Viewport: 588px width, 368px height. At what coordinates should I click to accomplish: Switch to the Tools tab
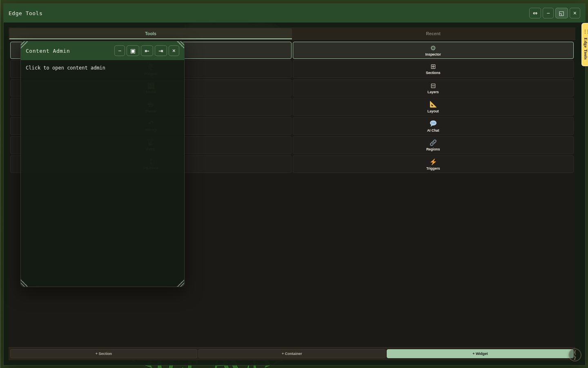[x=151, y=34]
